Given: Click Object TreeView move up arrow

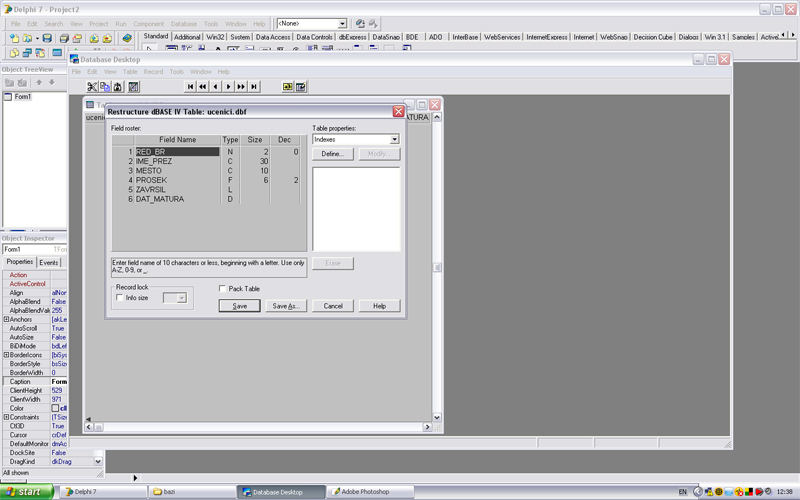Looking at the screenshot, I should click(x=39, y=82).
